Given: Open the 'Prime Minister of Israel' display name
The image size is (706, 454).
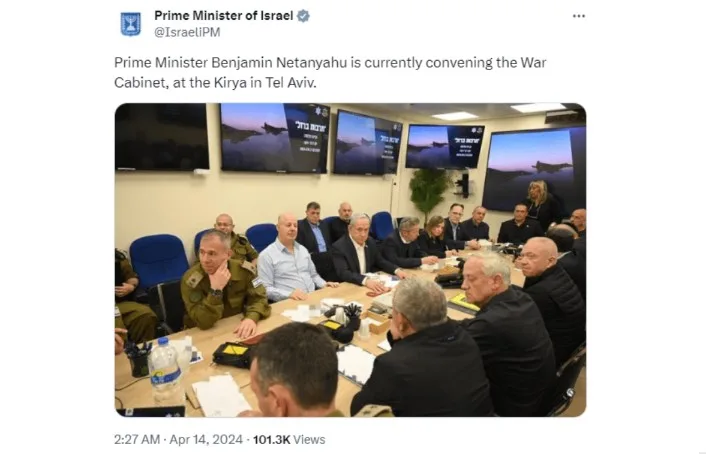Looking at the screenshot, I should [x=224, y=16].
